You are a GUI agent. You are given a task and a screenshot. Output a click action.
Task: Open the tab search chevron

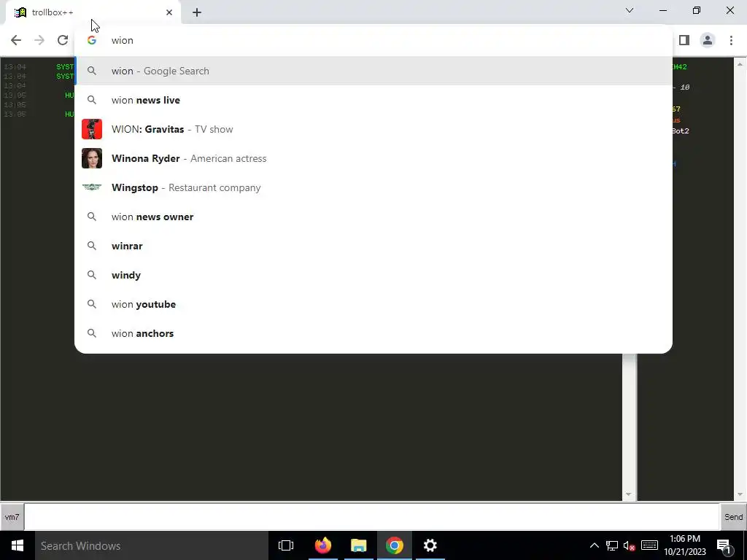pos(630,10)
